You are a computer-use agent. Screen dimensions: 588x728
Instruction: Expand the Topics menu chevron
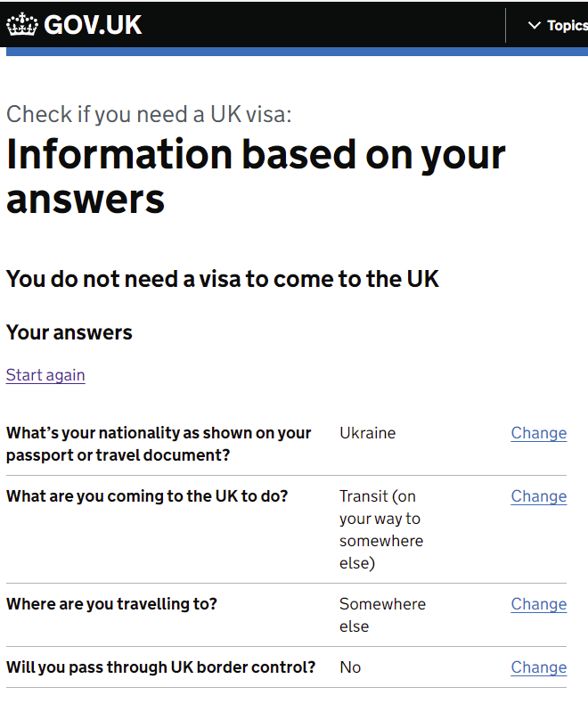tap(535, 25)
